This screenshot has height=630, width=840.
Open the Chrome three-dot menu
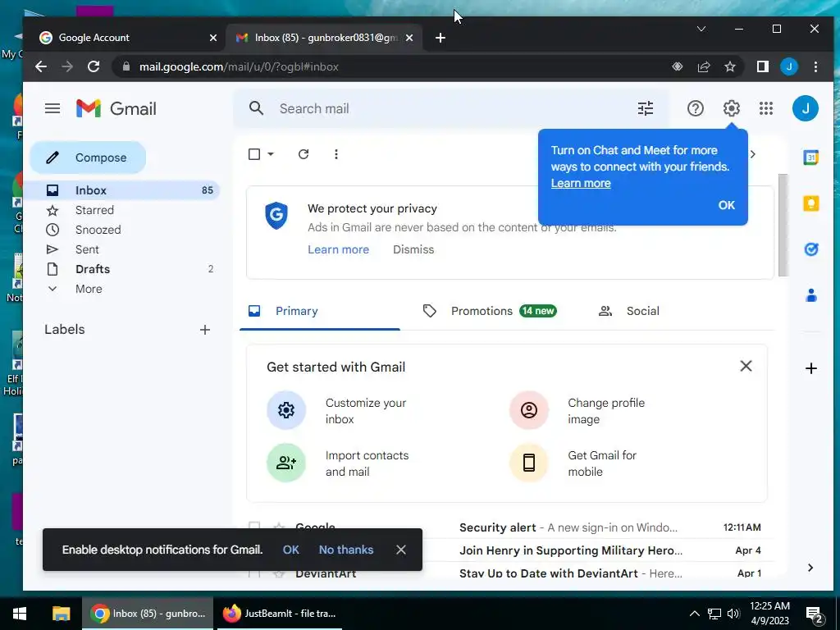point(815,66)
